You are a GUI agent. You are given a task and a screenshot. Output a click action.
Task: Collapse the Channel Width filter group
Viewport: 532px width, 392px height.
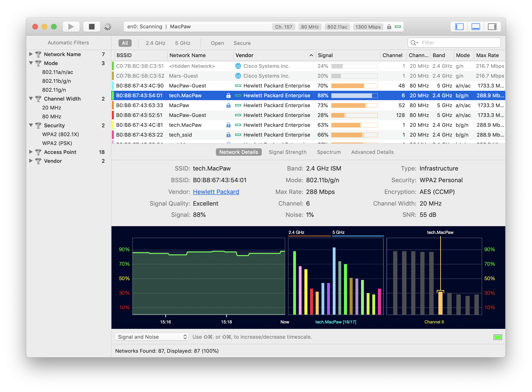point(31,98)
